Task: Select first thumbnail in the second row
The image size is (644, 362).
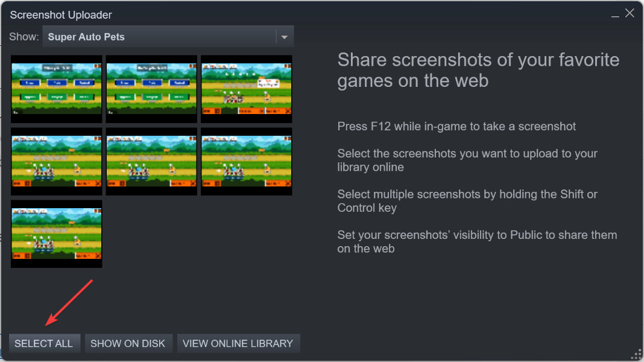Action: (57, 162)
